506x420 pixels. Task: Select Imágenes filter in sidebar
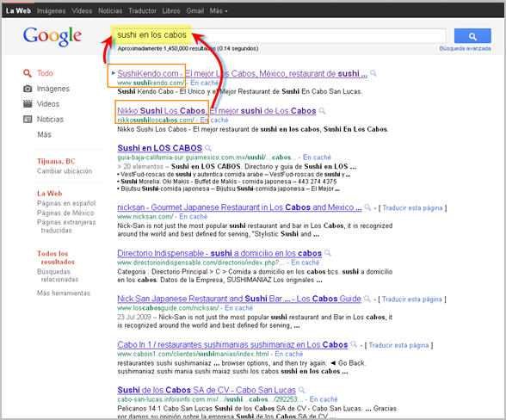(x=53, y=89)
